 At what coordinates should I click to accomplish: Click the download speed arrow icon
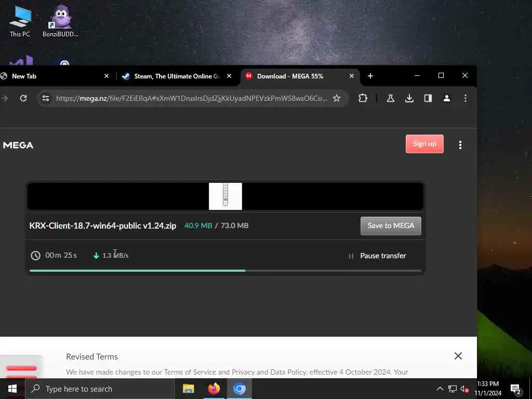point(96,256)
